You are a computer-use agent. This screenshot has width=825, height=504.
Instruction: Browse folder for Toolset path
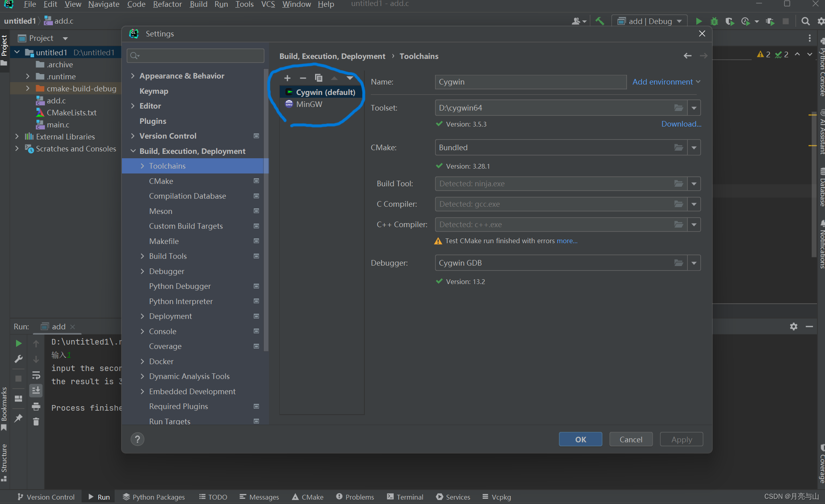coord(678,108)
